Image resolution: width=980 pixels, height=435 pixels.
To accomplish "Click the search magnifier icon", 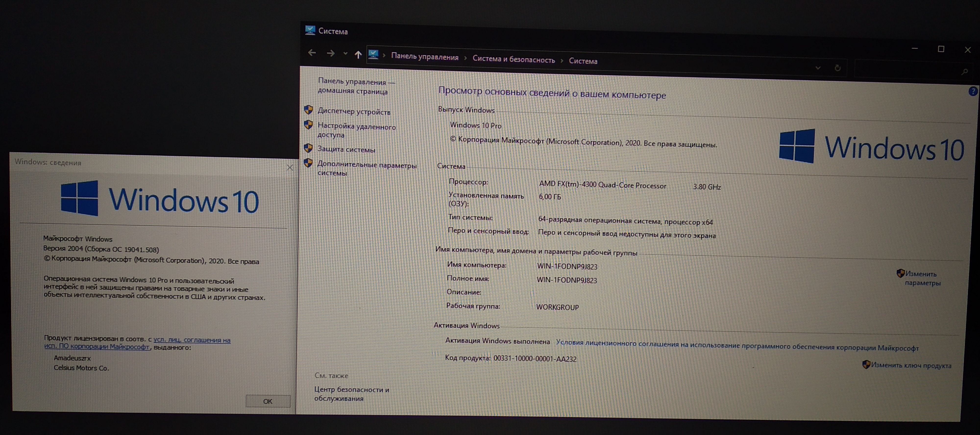I will tap(964, 71).
